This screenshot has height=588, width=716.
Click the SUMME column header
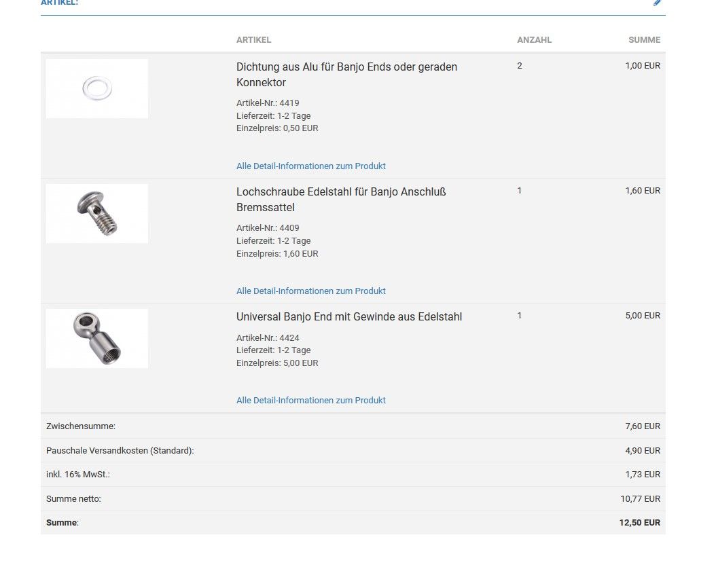point(644,40)
